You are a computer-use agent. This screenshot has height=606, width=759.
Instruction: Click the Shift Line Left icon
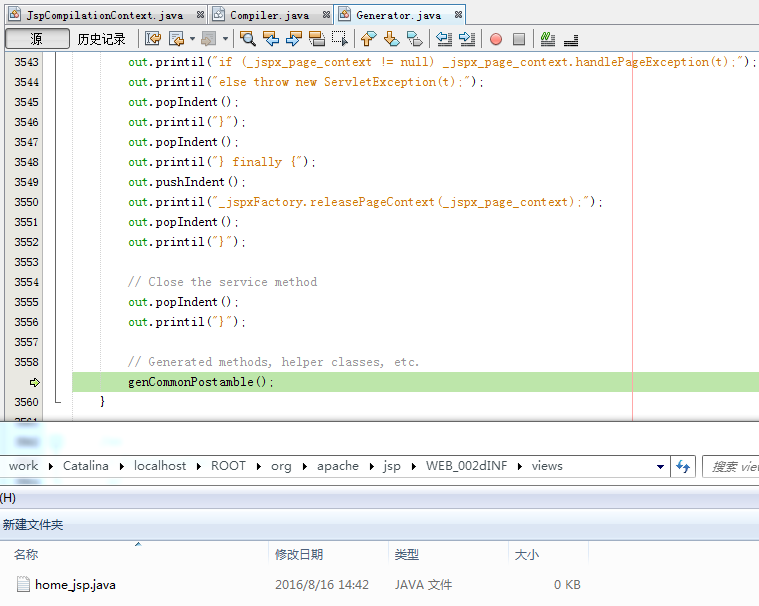click(x=444, y=39)
